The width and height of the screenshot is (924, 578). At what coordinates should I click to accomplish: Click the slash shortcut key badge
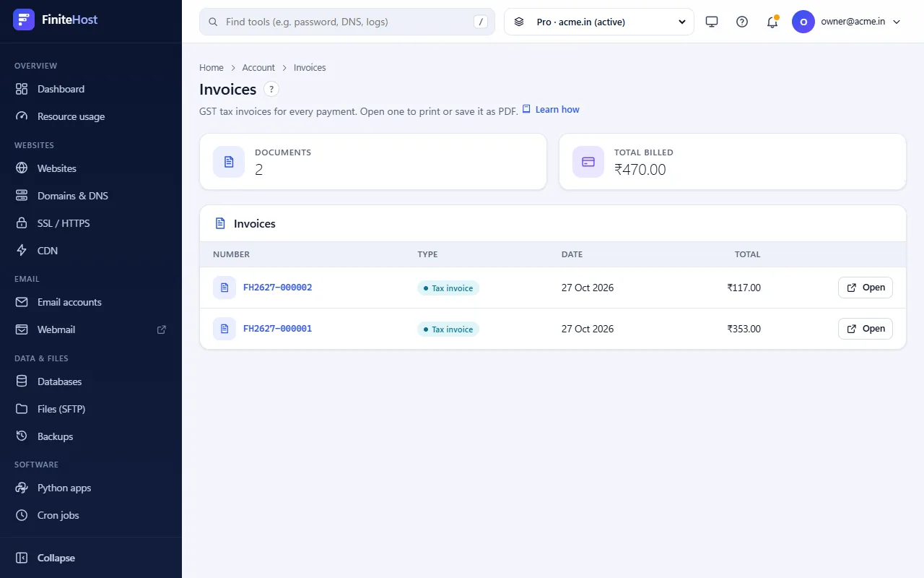(481, 22)
